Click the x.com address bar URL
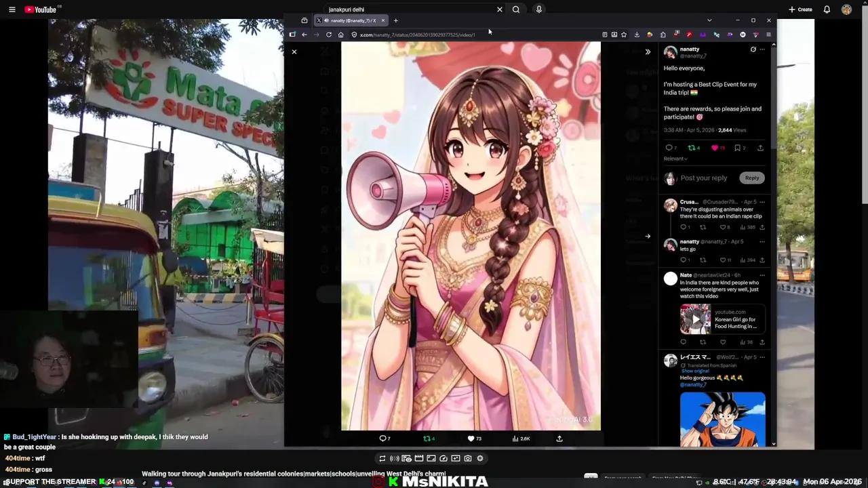868x488 pixels. point(417,35)
